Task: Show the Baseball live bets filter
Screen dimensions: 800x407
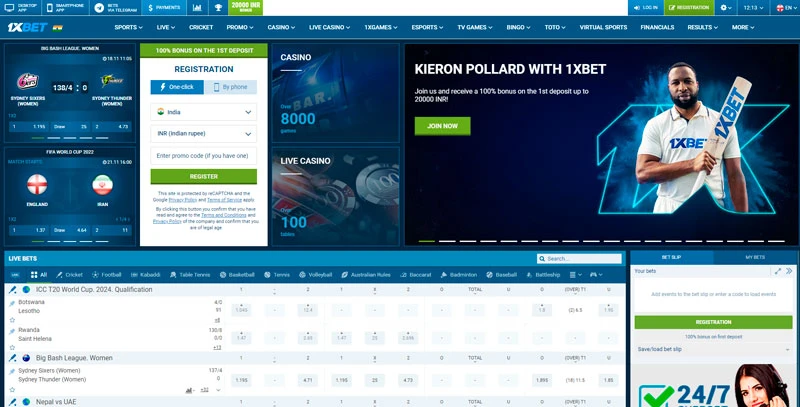Action: (x=502, y=274)
